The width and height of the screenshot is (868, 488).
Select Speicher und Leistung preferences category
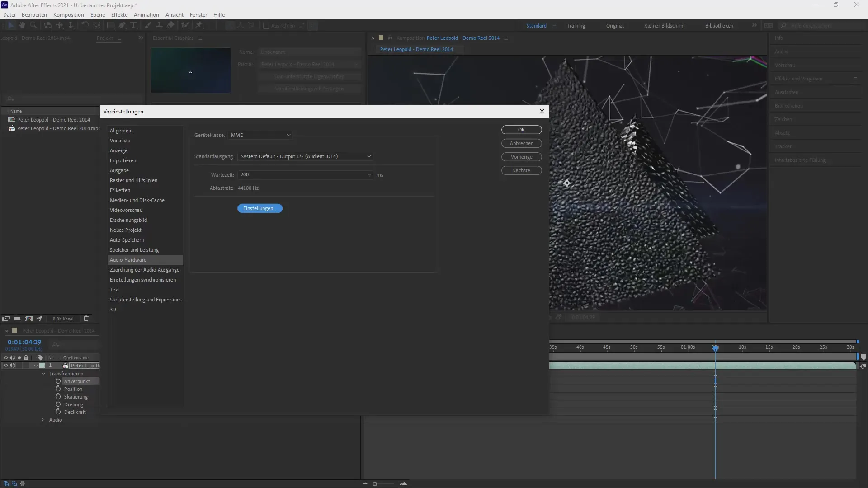pyautogui.click(x=145, y=250)
